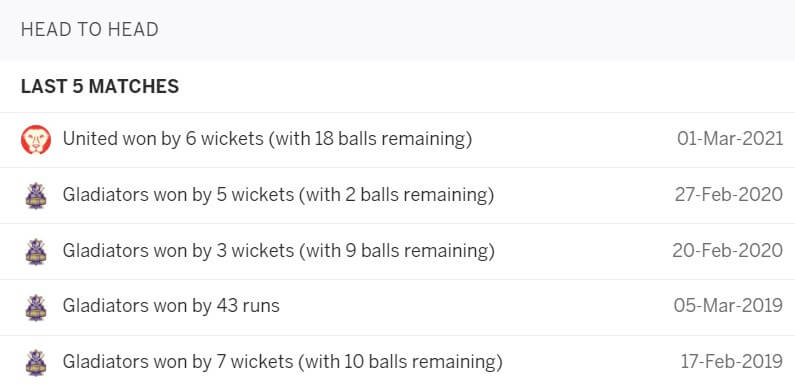Click "(with 18 balls remaining)" text
Screen dimensions: 795x388
[370, 139]
